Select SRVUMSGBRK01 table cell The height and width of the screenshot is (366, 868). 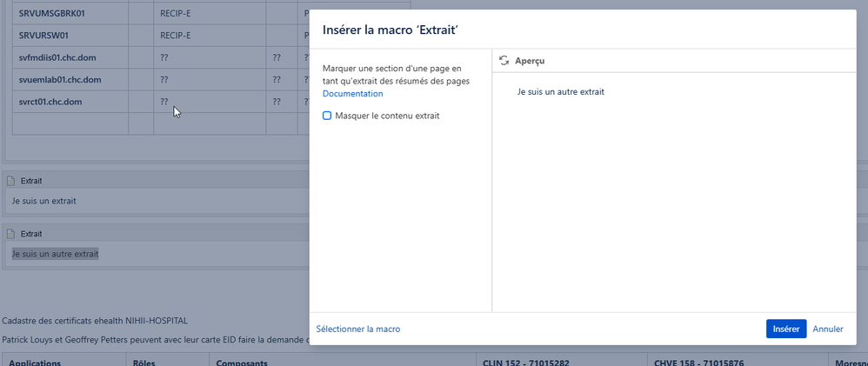coord(70,13)
